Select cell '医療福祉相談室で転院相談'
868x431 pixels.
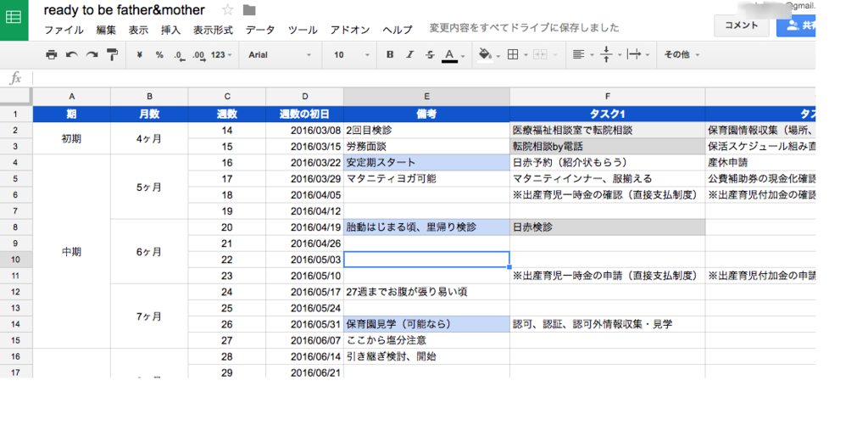click(x=607, y=131)
